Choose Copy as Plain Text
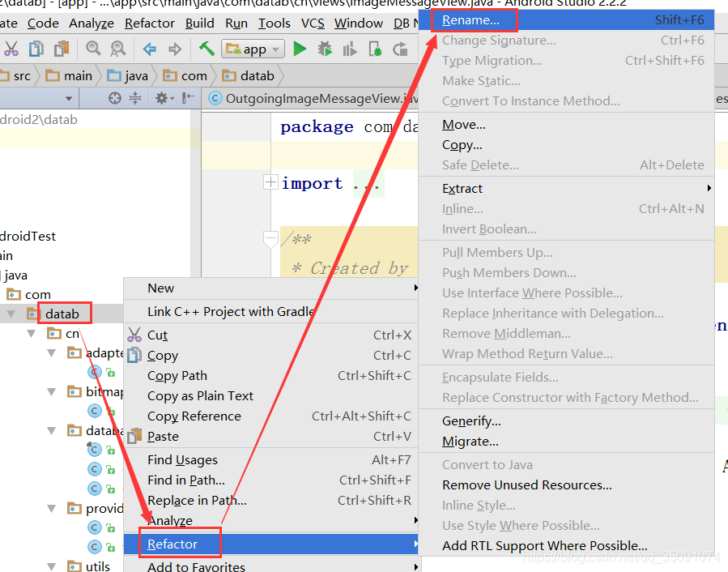Image resolution: width=728 pixels, height=572 pixels. [271, 396]
